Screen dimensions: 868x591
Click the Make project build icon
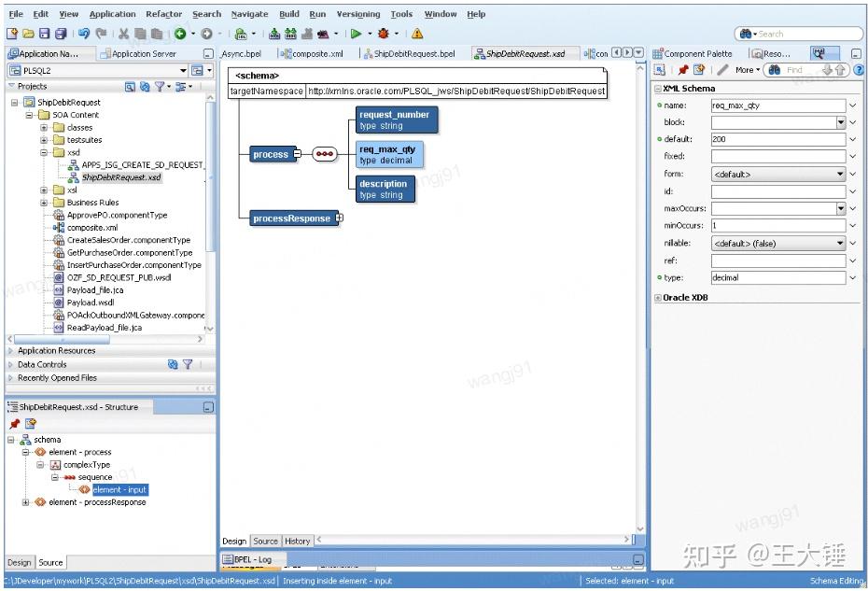(274, 34)
